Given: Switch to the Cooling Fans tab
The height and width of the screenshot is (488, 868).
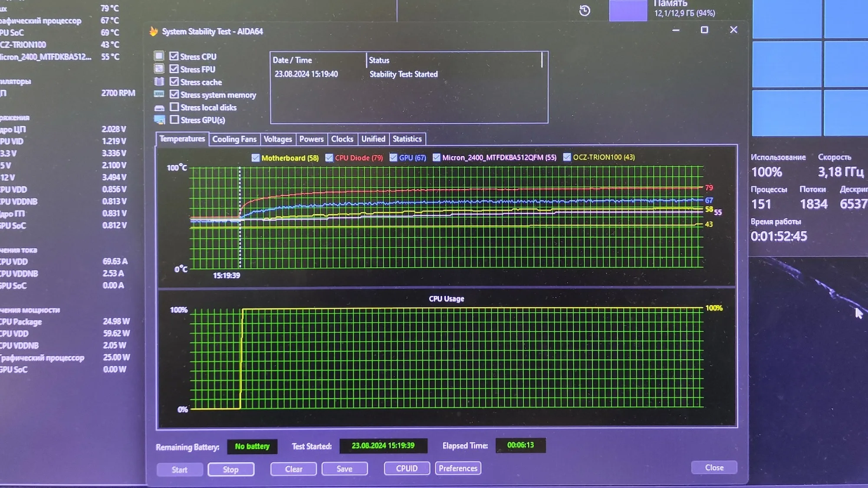Looking at the screenshot, I should click(234, 139).
